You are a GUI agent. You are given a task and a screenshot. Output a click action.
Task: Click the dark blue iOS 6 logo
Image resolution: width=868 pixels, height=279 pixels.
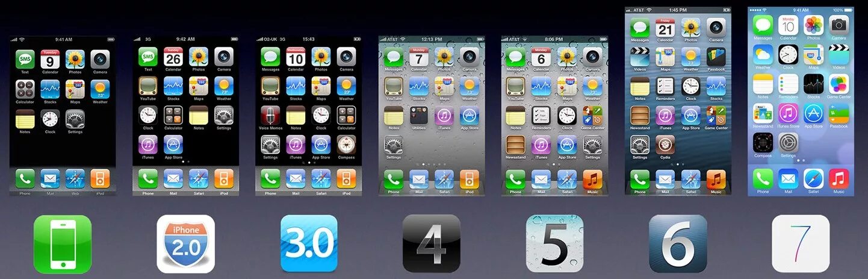(678, 243)
